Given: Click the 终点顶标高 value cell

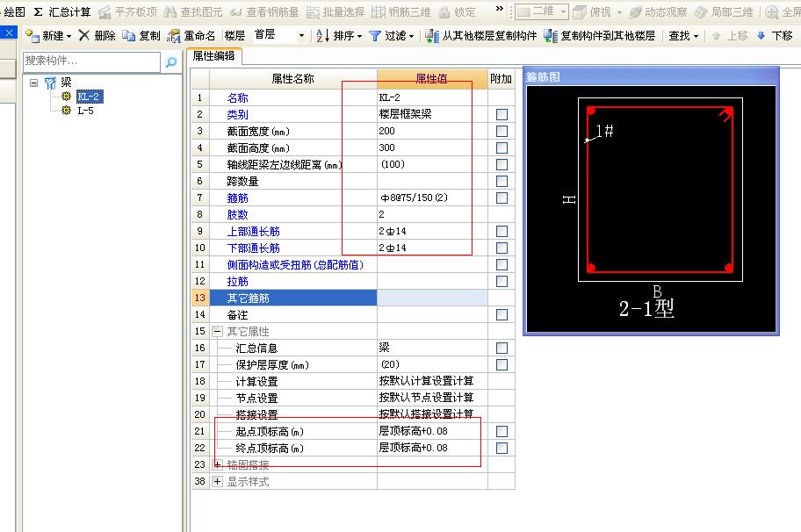Looking at the screenshot, I should pos(432,448).
